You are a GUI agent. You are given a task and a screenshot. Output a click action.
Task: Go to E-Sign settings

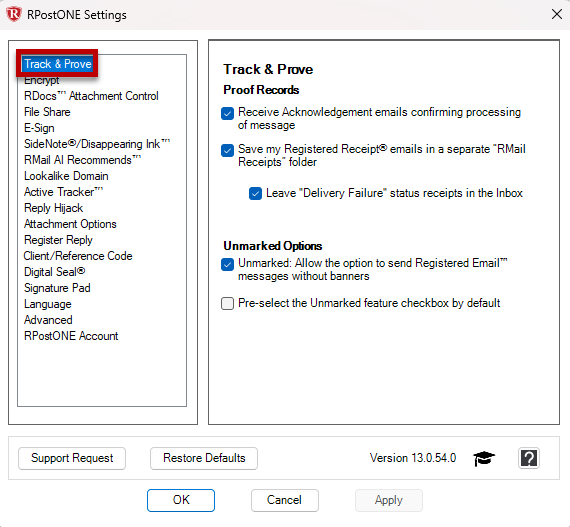(39, 128)
